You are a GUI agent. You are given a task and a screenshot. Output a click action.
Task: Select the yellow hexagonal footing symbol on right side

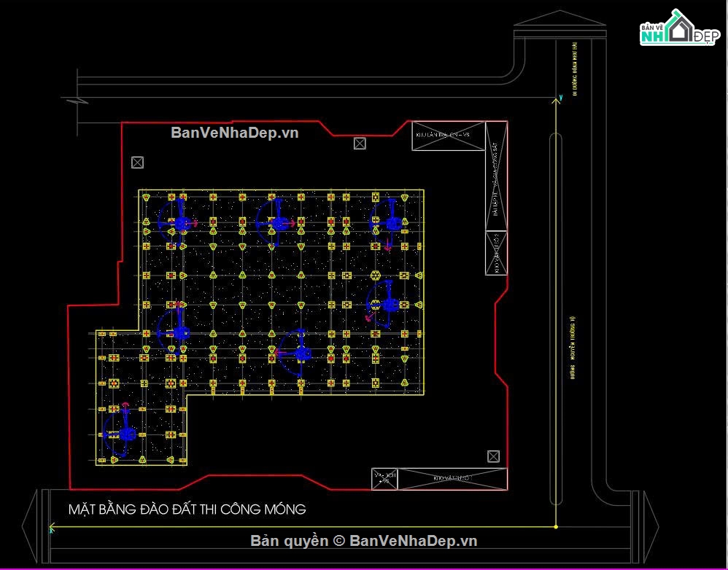tap(375, 276)
